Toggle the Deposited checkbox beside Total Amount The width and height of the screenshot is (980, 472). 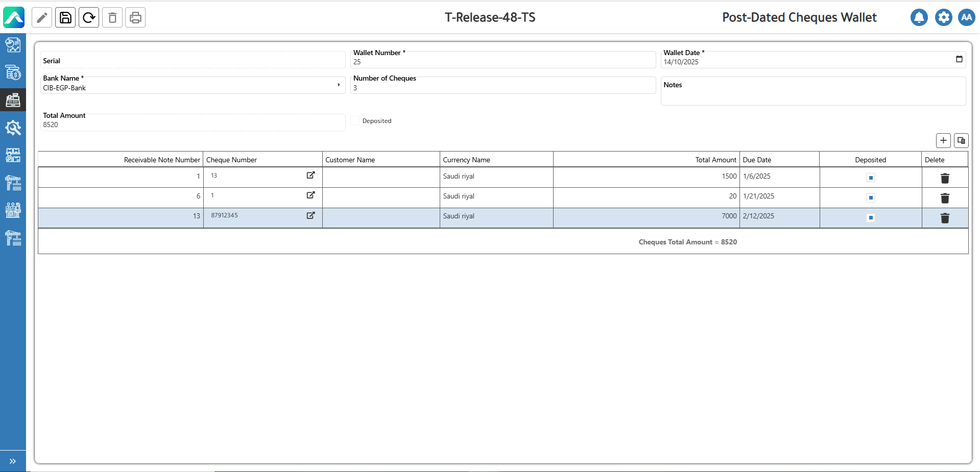coord(355,121)
